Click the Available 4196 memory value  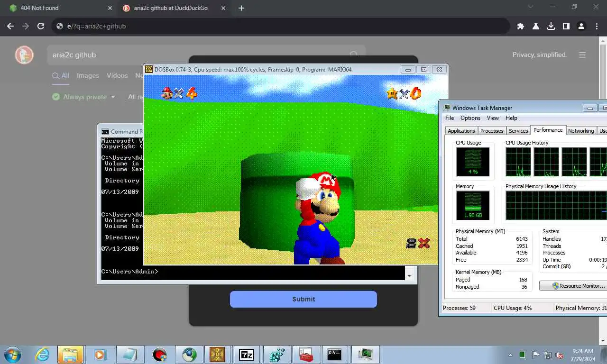click(x=522, y=253)
